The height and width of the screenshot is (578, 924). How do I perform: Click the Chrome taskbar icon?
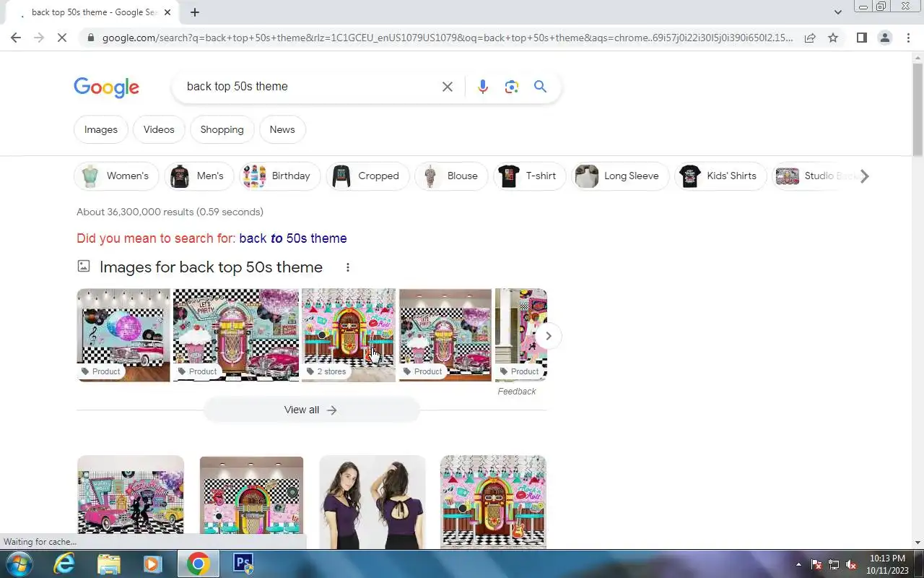point(199,564)
